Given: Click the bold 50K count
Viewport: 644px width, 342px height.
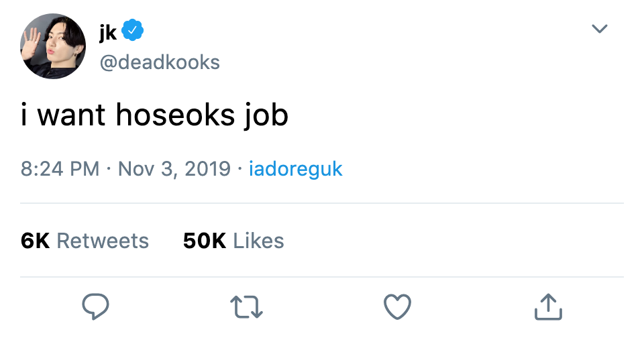Looking at the screenshot, I should click(205, 241).
